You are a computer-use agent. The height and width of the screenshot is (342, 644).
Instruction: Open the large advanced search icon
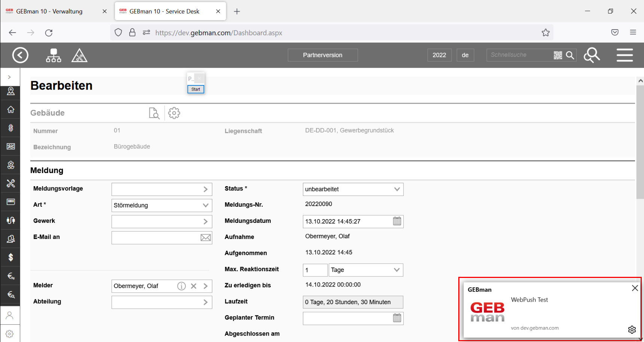click(592, 55)
